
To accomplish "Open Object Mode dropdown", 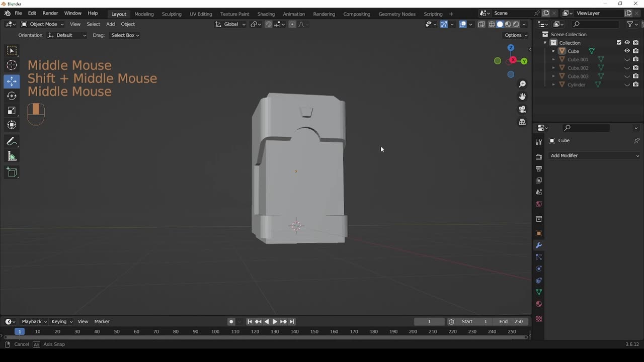I will (43, 24).
